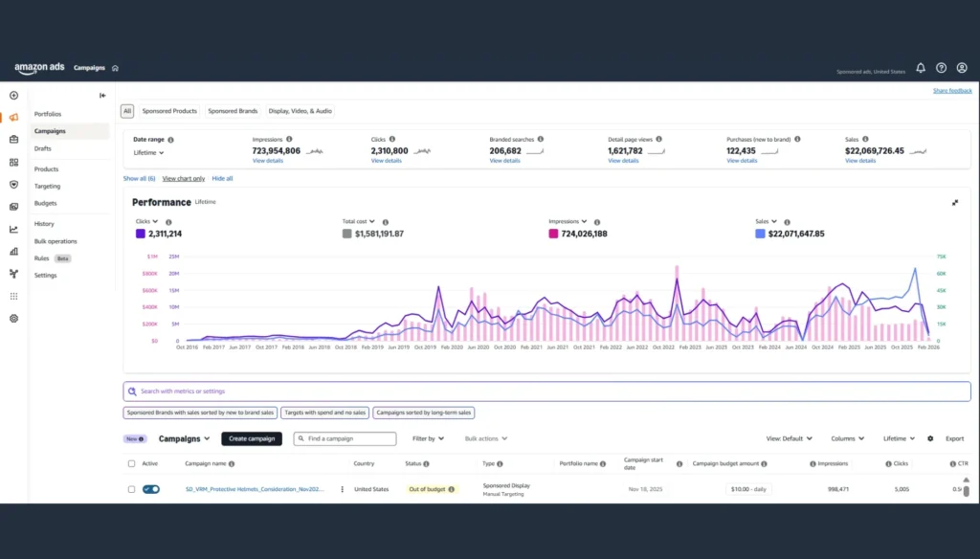980x559 pixels.
Task: Expand the Performance chart to fullscreen
Action: [955, 203]
